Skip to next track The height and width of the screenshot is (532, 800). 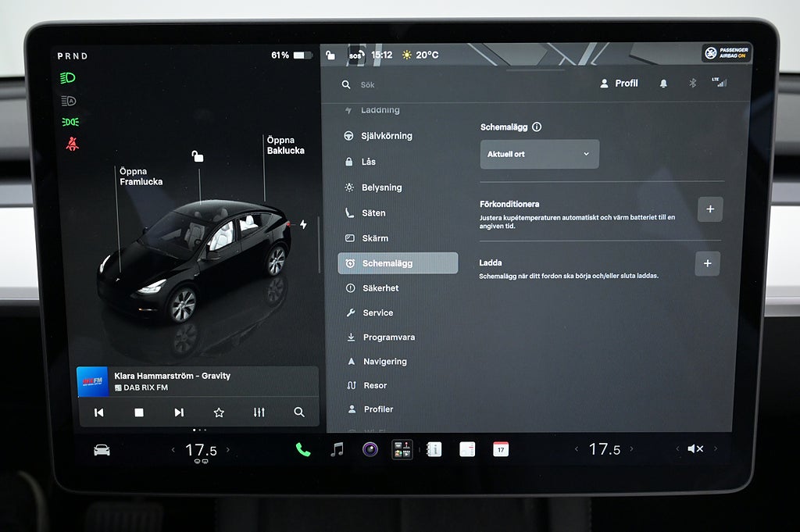(x=179, y=412)
